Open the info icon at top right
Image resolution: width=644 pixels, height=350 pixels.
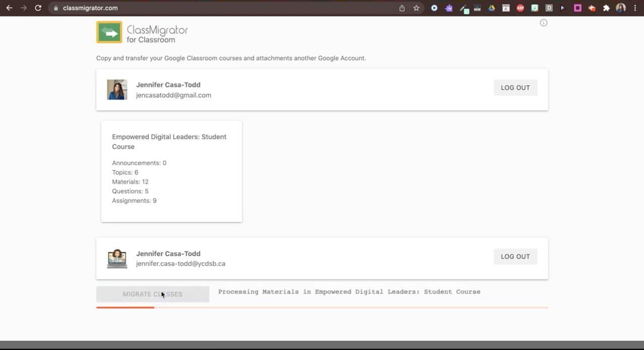click(544, 23)
